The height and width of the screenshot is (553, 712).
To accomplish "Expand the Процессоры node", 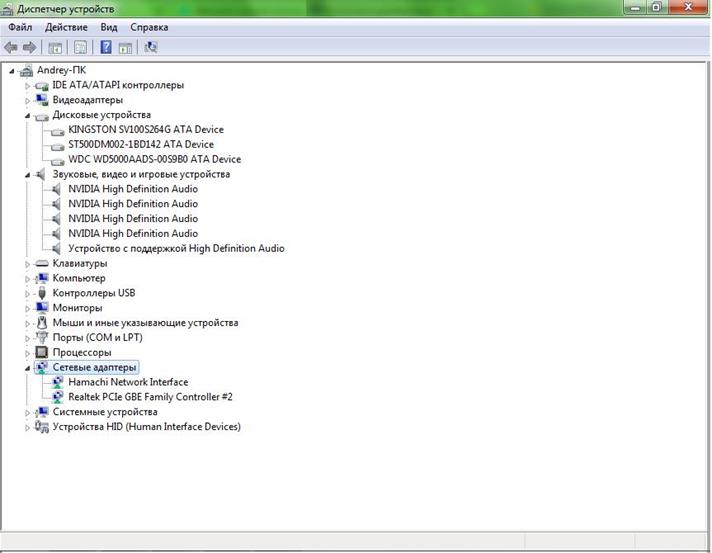I will [28, 353].
